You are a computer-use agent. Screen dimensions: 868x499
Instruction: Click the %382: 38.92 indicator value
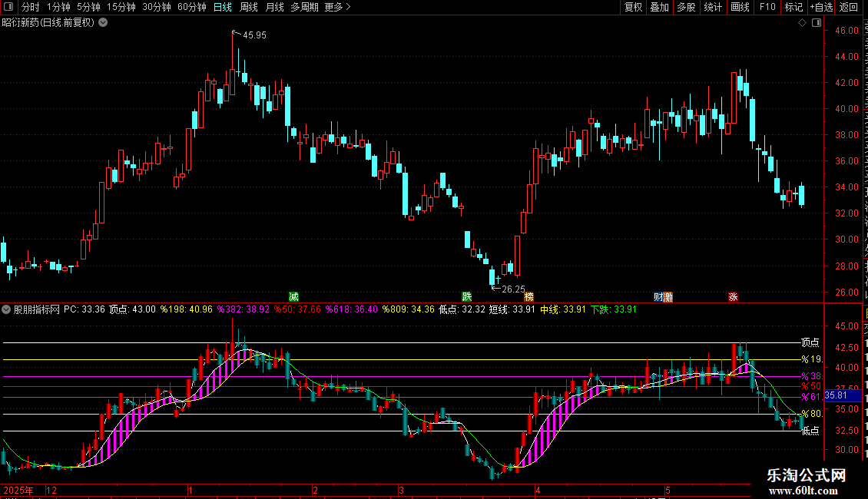(x=244, y=309)
